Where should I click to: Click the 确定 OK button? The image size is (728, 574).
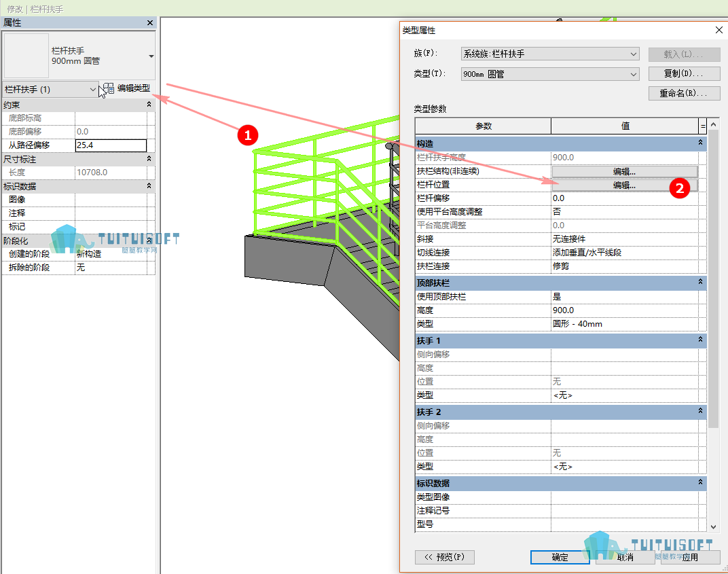pos(560,557)
